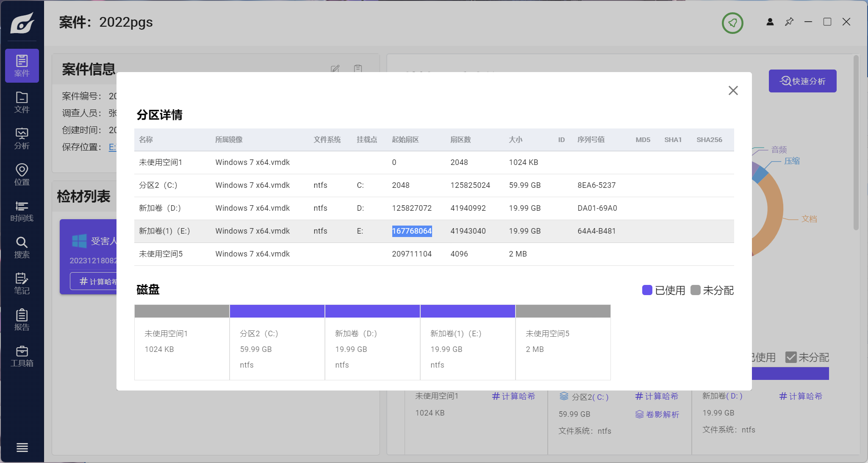This screenshot has width=868, height=463.
Task: Click the 分区2 (C:) disk block
Action: point(277,342)
